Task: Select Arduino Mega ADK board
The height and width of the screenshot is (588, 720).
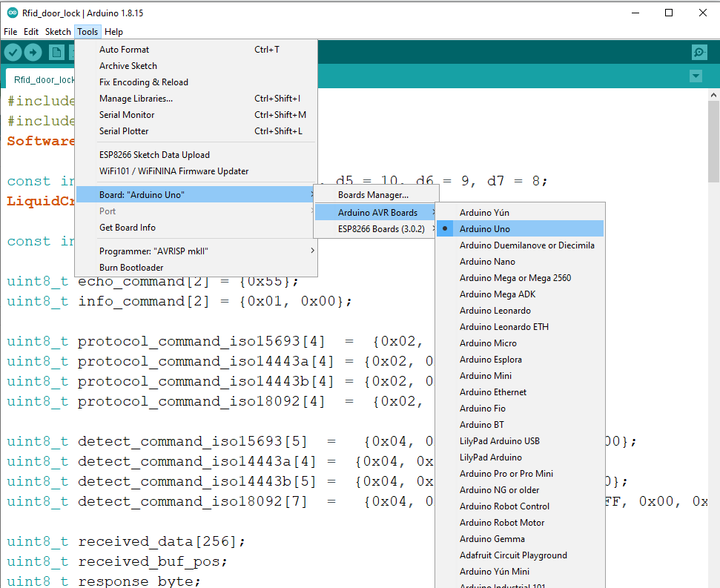Action: pos(520,294)
